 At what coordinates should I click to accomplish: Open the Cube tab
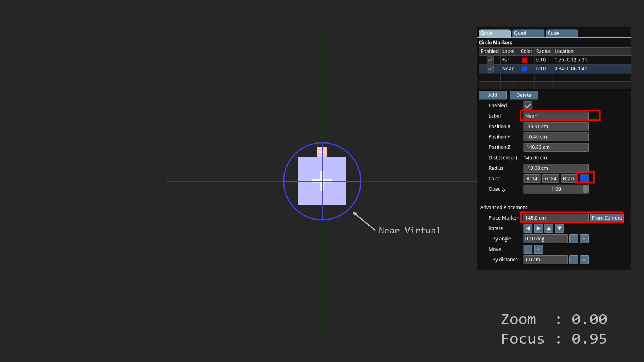click(x=561, y=33)
